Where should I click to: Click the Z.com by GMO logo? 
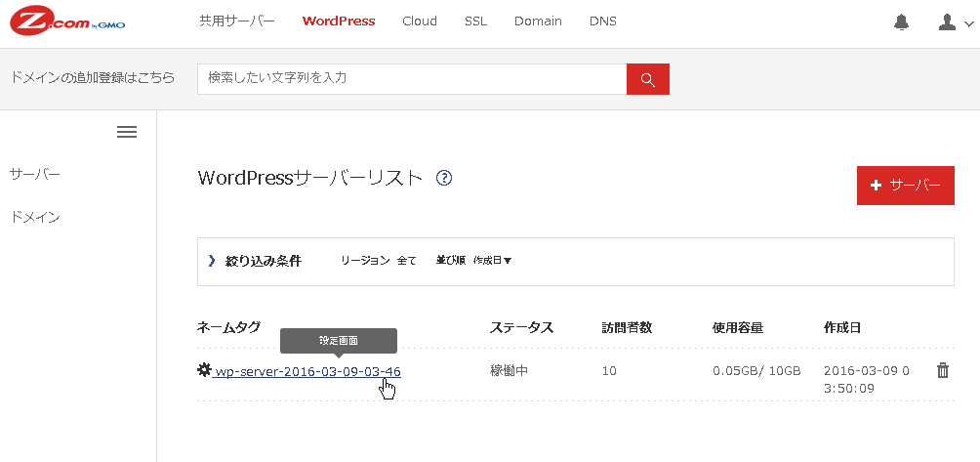tap(67, 22)
